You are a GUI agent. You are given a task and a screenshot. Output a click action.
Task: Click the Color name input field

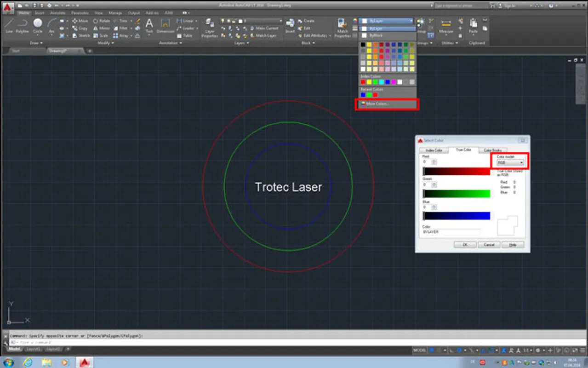(x=451, y=232)
